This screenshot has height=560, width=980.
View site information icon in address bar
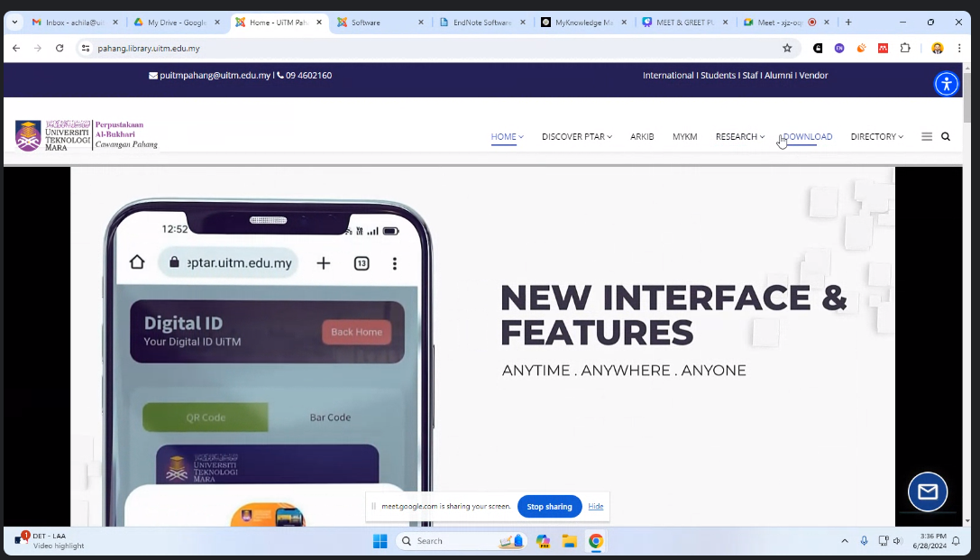(x=86, y=48)
